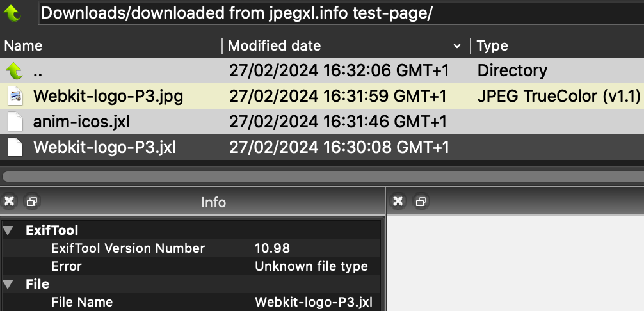Click the green up-folder arrow beside path

click(x=13, y=13)
